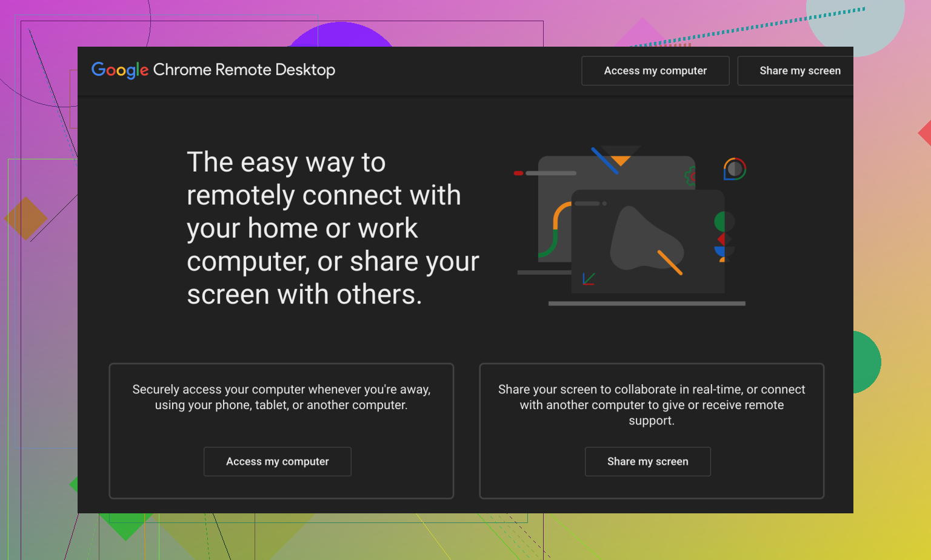Open Access my computer from the header
This screenshot has height=560, width=931.
pyautogui.click(x=655, y=71)
